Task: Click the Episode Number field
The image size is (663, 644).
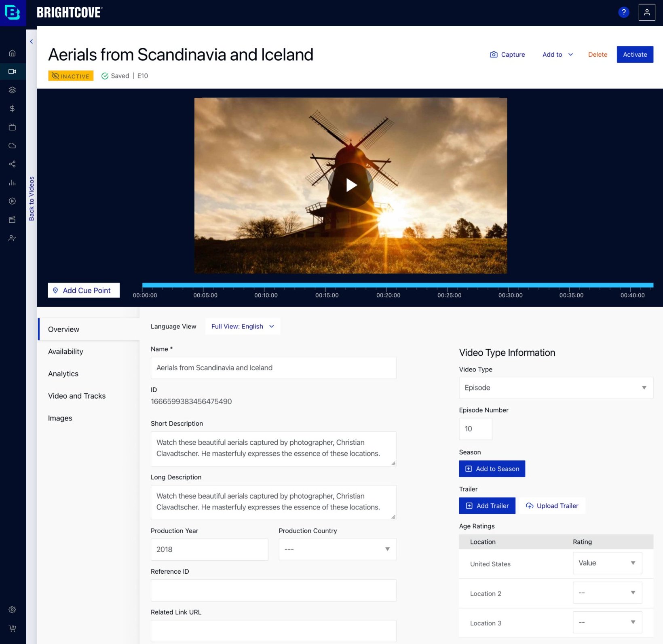Action: (475, 429)
